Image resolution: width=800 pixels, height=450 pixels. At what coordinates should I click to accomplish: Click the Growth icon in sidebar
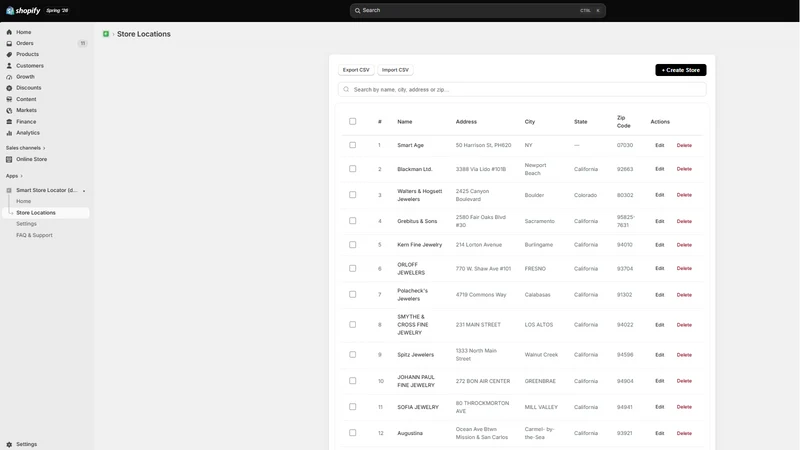9,77
